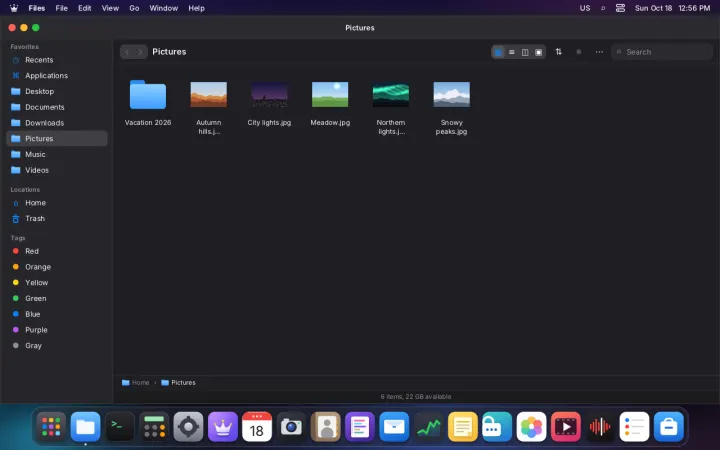This screenshot has width=720, height=450.
Task: Open the launcher grid in the dock
Action: [51, 427]
